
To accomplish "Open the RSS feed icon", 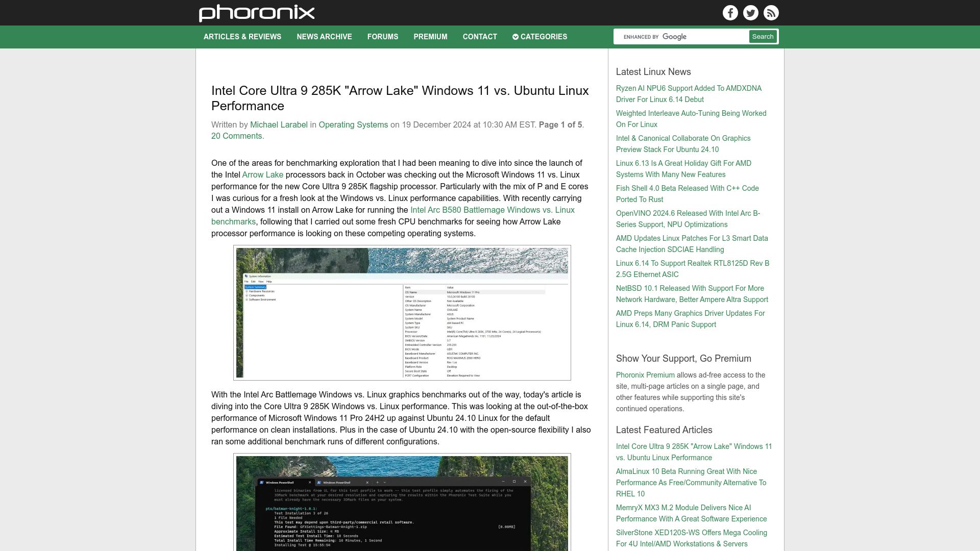I will pos(771,13).
